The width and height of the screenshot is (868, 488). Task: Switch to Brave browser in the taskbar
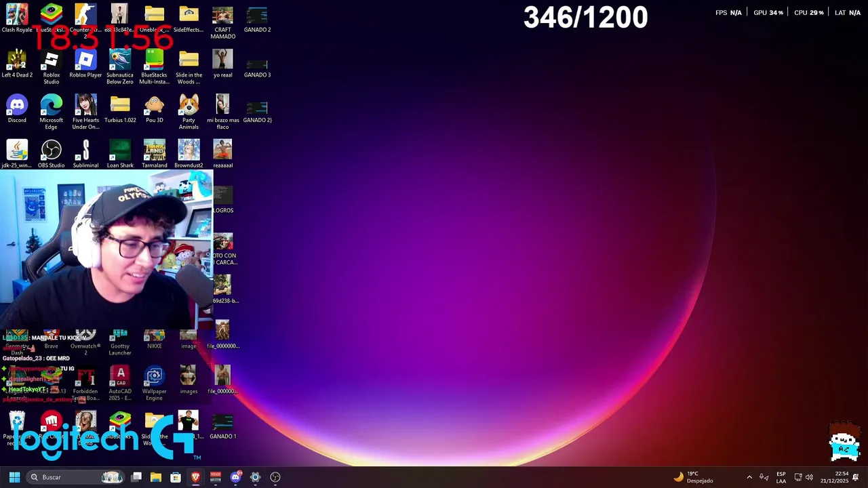point(195,477)
